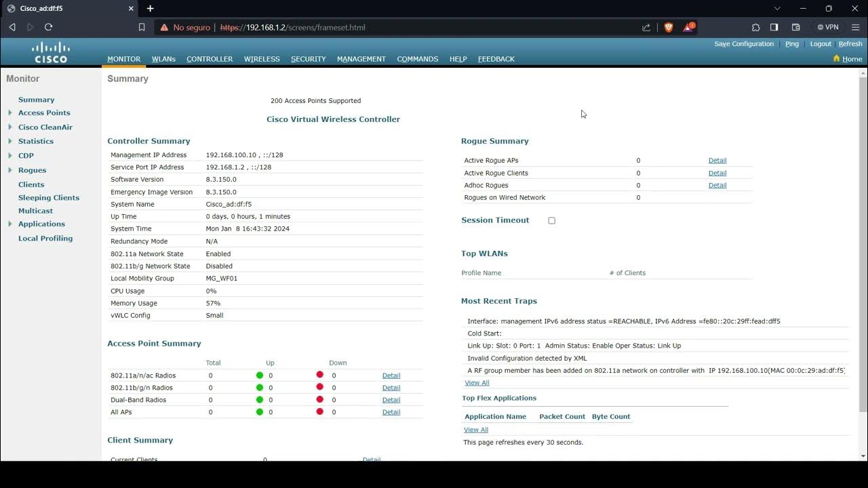Enable the Session Timeout checkbox
Image resolution: width=868 pixels, height=488 pixels.
pyautogui.click(x=551, y=220)
